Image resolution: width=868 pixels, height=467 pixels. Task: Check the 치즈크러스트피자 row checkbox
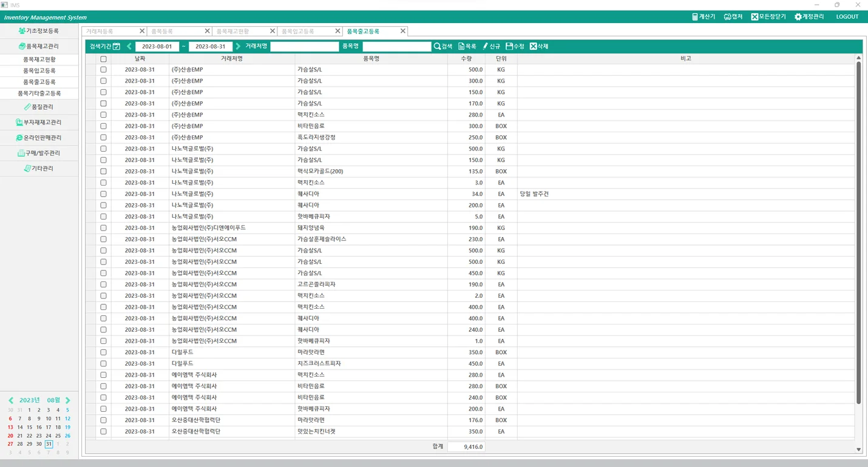pyautogui.click(x=103, y=363)
